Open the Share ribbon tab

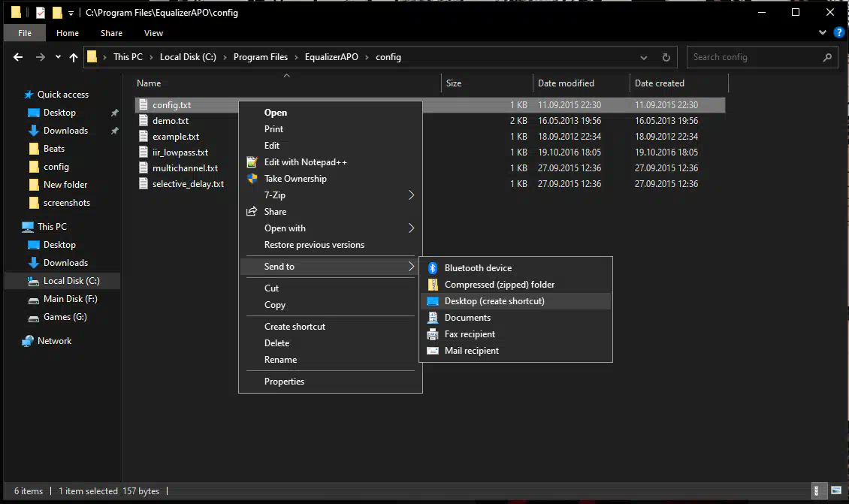[x=111, y=33]
